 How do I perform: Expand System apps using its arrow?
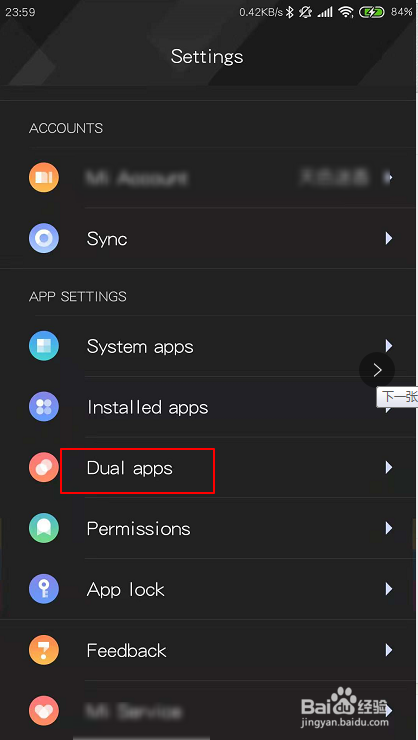pyautogui.click(x=389, y=346)
